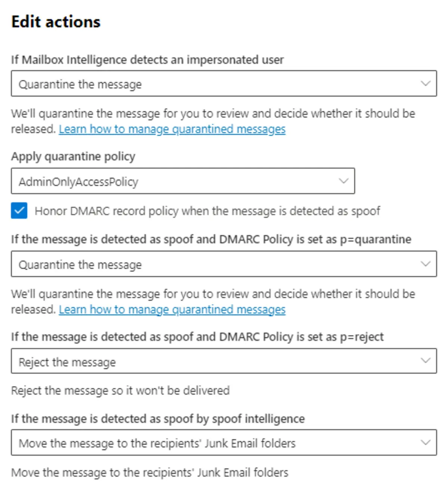Open the p=quarantine Quarantine the message dropdown field
448x493 pixels.
[x=224, y=264]
